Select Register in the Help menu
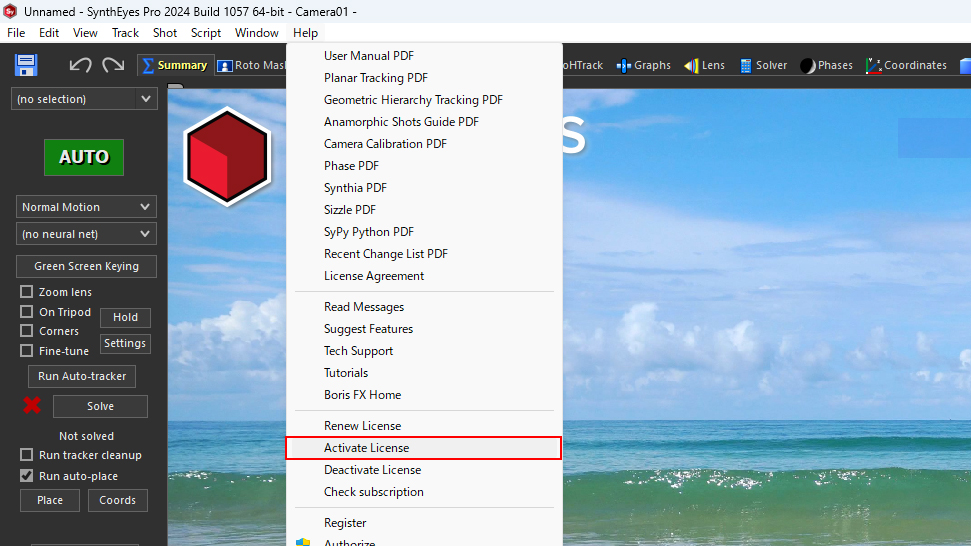This screenshot has height=546, width=971. (424, 522)
